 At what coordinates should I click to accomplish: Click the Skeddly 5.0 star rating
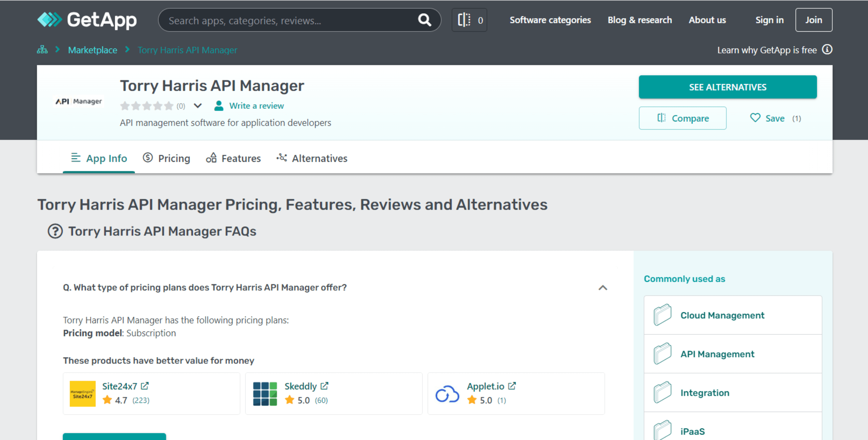(x=306, y=400)
